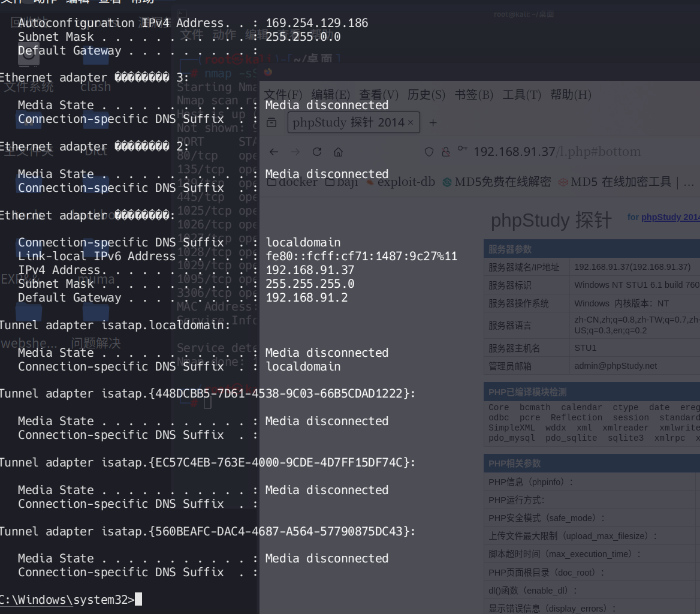Open Firefox tracking protection shield
Viewport: 700px width, 614px height.
pyautogui.click(x=429, y=152)
